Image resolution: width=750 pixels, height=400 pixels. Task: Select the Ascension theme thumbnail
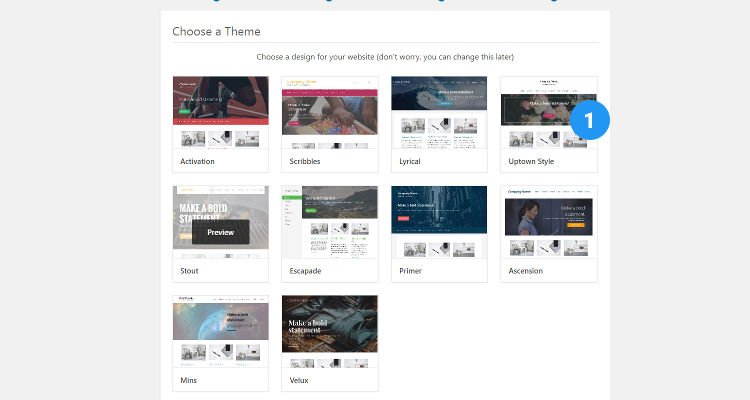pos(549,222)
